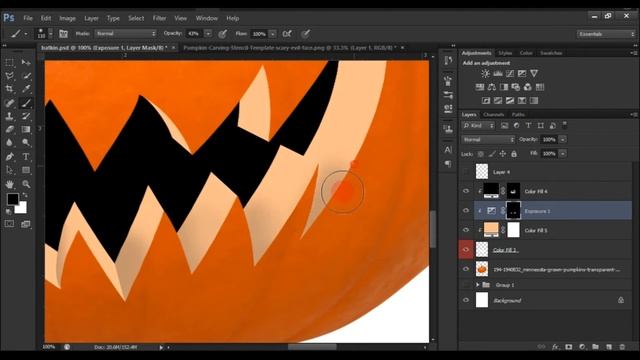Toggle lock all for layer
Viewport: 640px width, 360px height.
click(x=514, y=154)
